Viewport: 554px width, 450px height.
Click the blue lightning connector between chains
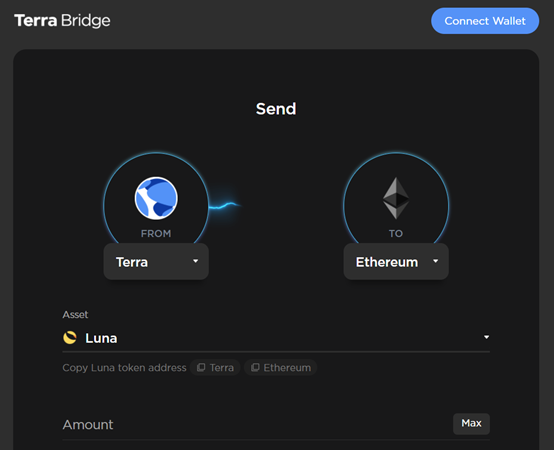(225, 205)
